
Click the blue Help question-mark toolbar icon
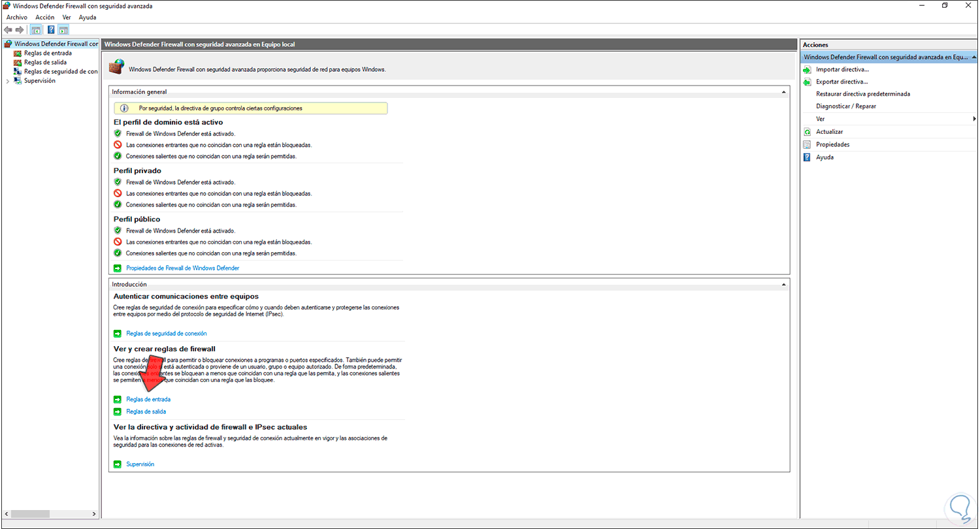click(51, 30)
